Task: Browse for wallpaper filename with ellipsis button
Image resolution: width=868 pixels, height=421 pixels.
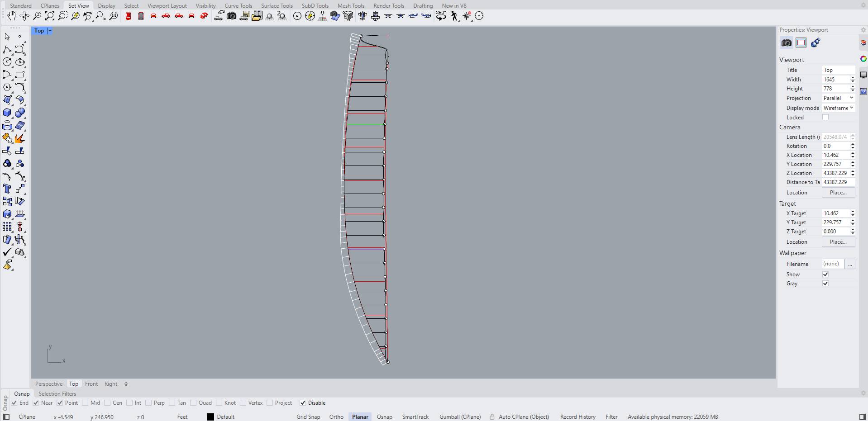Action: 850,264
